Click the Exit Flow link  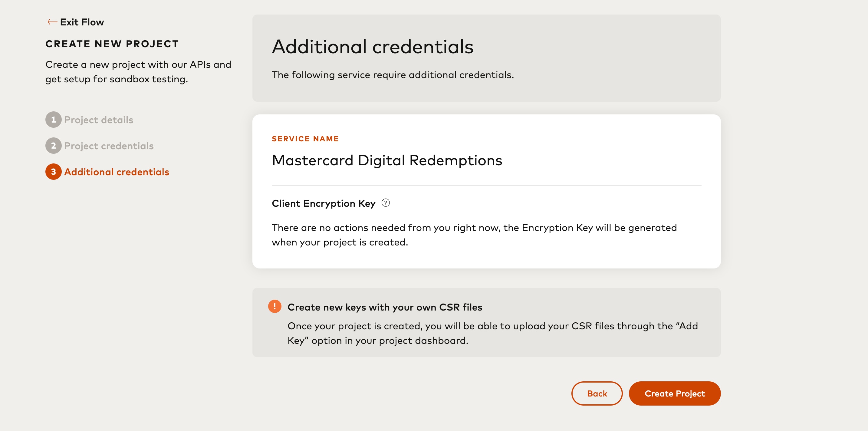pyautogui.click(x=82, y=21)
